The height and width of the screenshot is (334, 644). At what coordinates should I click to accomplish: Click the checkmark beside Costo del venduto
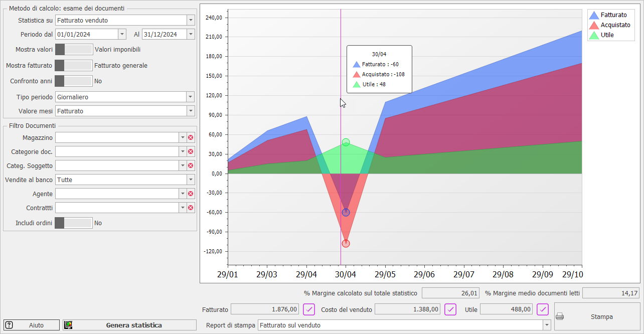[x=450, y=309]
